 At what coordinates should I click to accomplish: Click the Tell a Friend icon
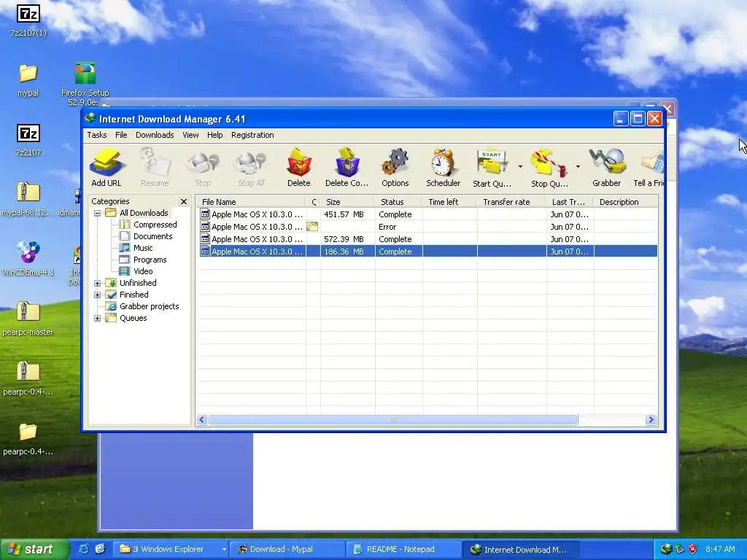tap(649, 167)
